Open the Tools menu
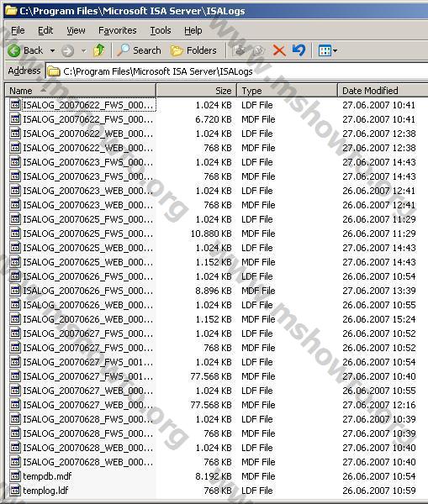 coord(161,30)
